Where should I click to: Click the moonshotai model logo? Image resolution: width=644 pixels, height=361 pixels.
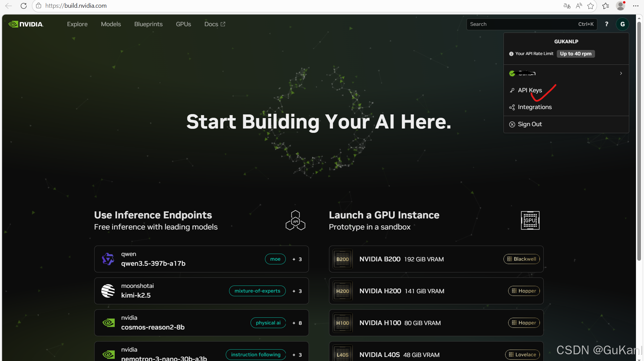coord(108,291)
